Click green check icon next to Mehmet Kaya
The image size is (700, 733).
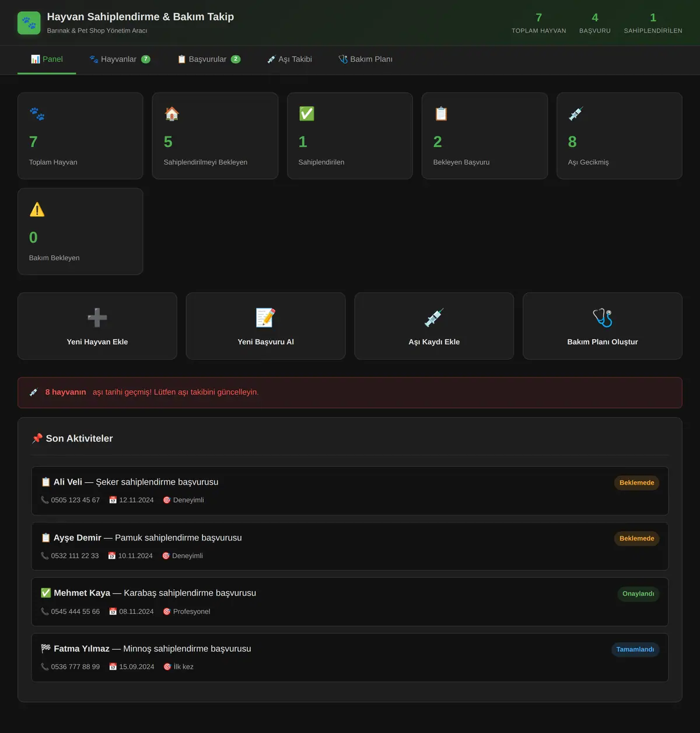coord(45,593)
